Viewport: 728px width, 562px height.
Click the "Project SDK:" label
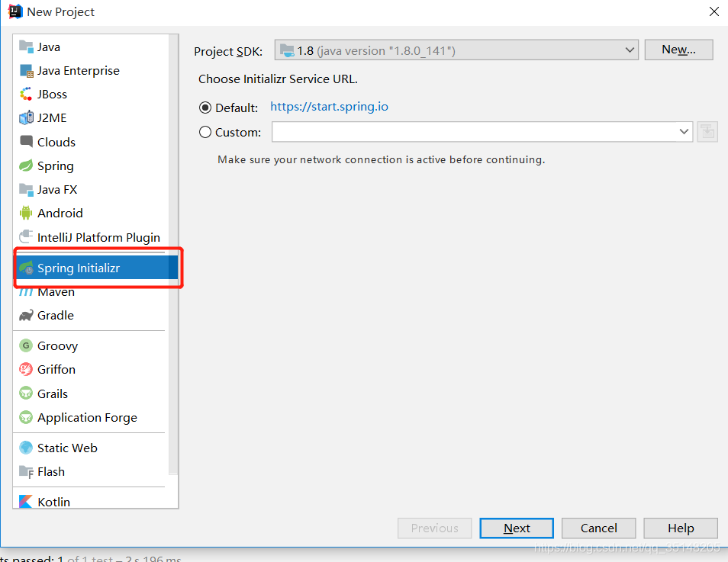(228, 51)
